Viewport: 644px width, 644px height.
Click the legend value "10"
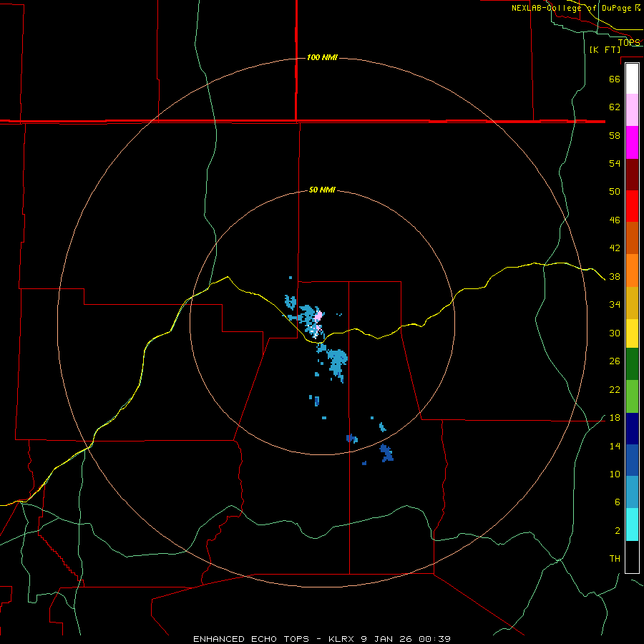click(x=615, y=474)
